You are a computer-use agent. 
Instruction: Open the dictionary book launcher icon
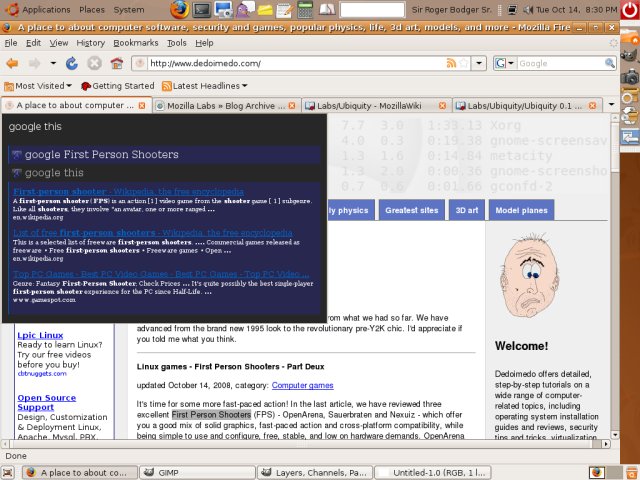(x=327, y=9)
